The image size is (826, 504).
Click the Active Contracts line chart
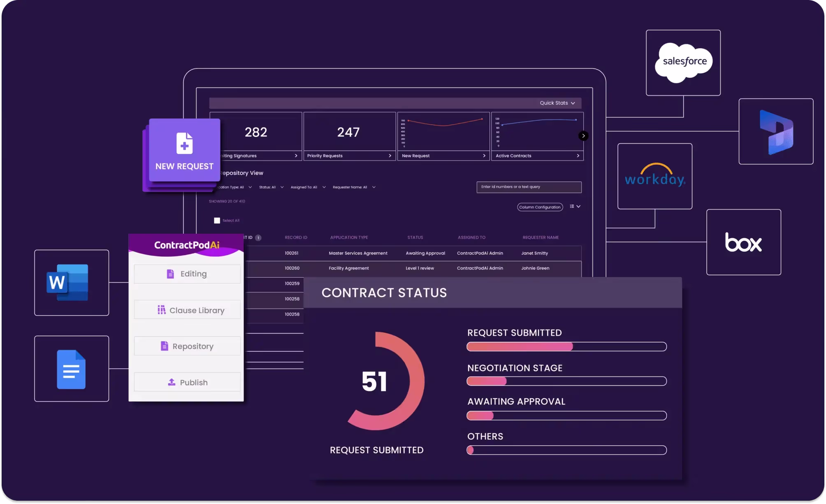click(537, 132)
